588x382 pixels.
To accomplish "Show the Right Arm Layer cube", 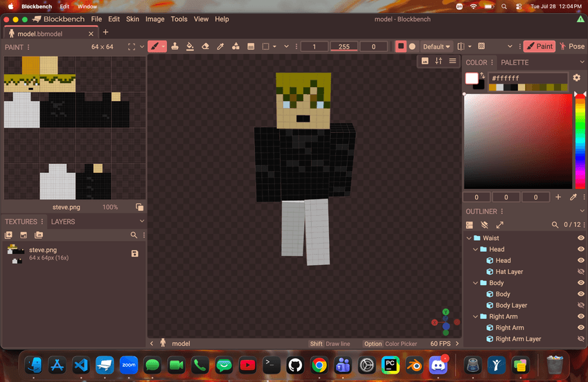I will tap(581, 339).
